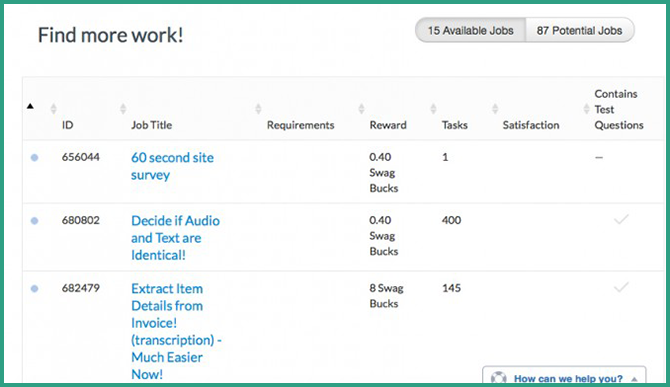670x387 pixels.
Task: Click the lifebuoy help icon
Action: click(x=499, y=378)
